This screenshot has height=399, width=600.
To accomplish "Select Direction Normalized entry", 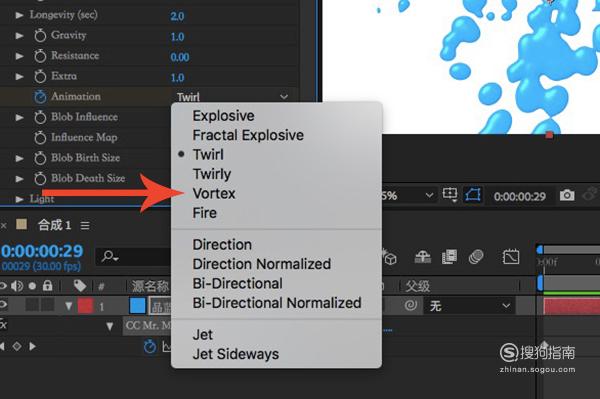I will point(262,264).
